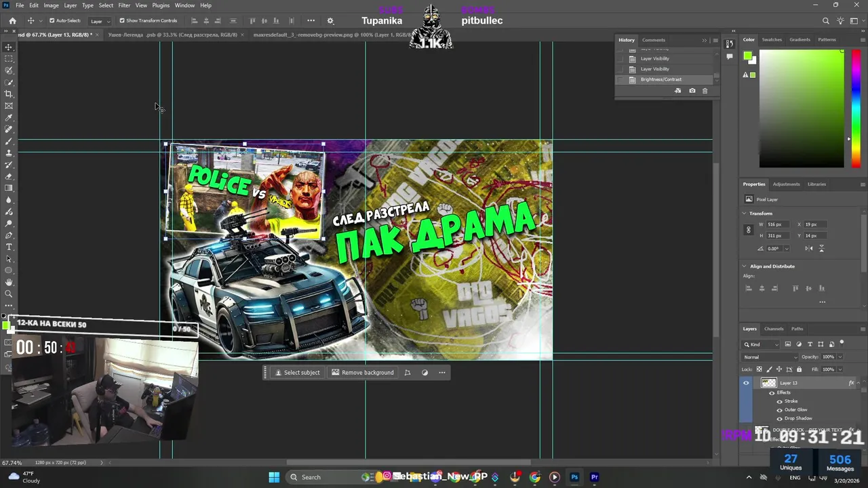The height and width of the screenshot is (488, 868).
Task: Show more Align and Distribute options
Action: click(822, 302)
